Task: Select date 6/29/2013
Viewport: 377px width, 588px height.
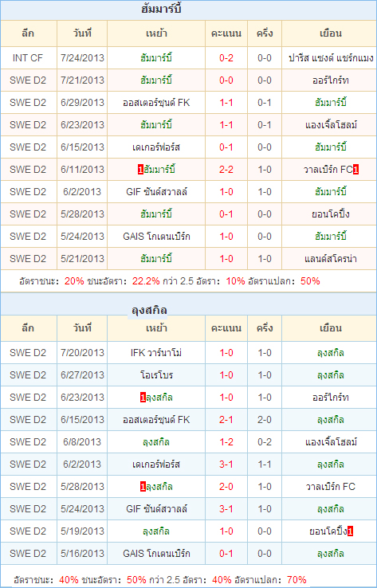Action: pyautogui.click(x=83, y=102)
